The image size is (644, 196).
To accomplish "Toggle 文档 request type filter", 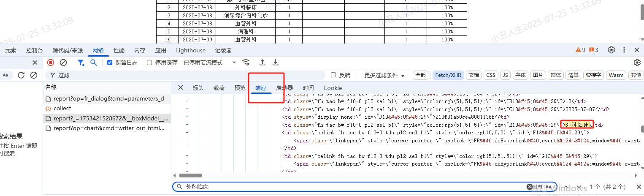I will (474, 75).
